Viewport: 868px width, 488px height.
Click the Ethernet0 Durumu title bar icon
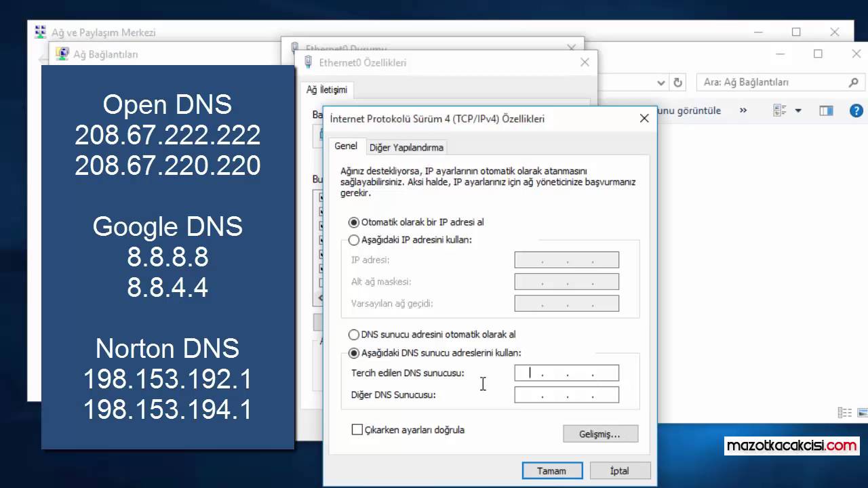coord(294,47)
